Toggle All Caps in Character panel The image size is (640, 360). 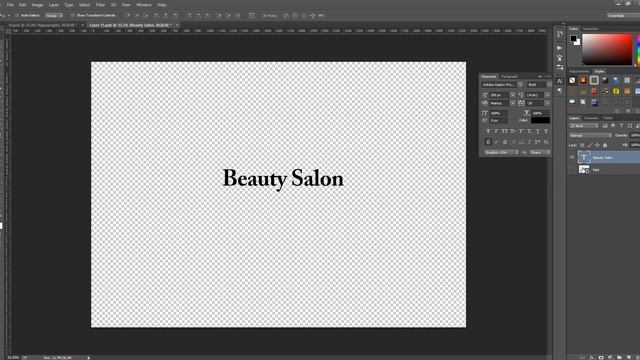point(504,131)
